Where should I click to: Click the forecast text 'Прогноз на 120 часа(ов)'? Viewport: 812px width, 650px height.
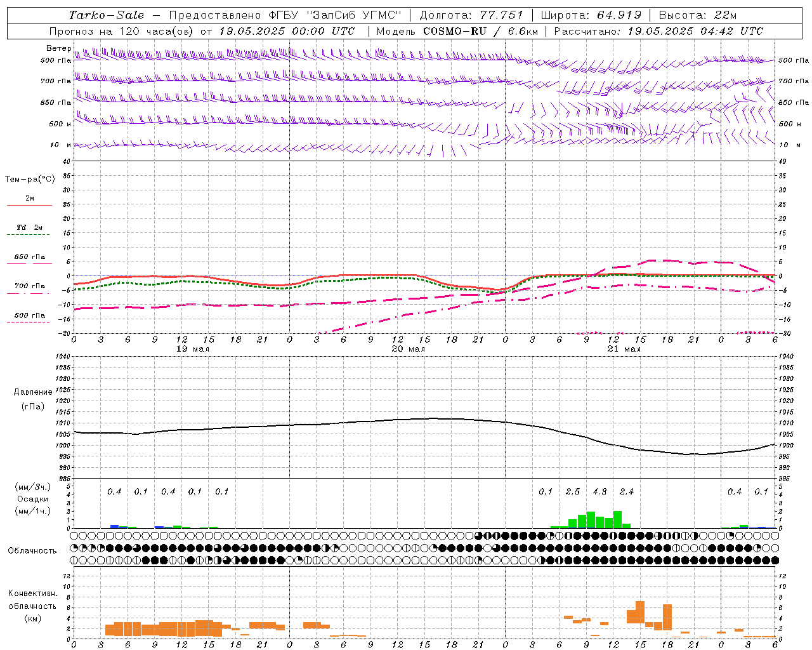[x=122, y=31]
